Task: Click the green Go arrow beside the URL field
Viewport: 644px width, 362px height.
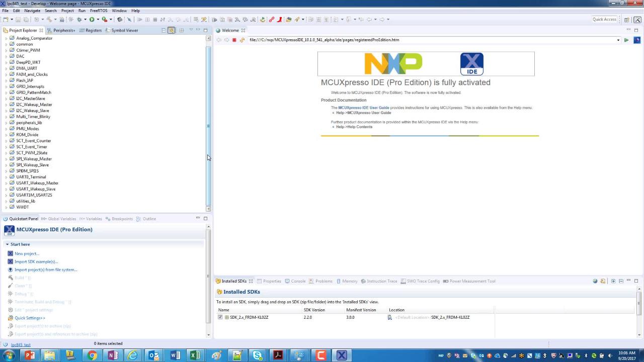Action: [x=626, y=40]
